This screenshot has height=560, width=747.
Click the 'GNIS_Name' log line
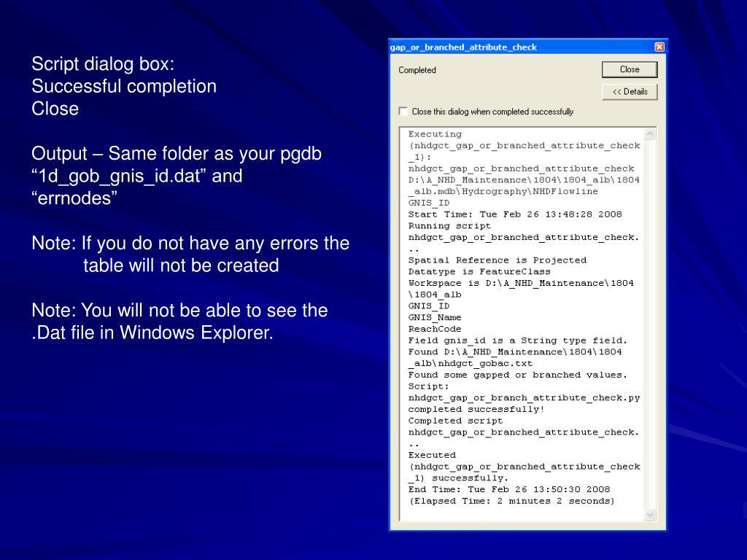[435, 318]
